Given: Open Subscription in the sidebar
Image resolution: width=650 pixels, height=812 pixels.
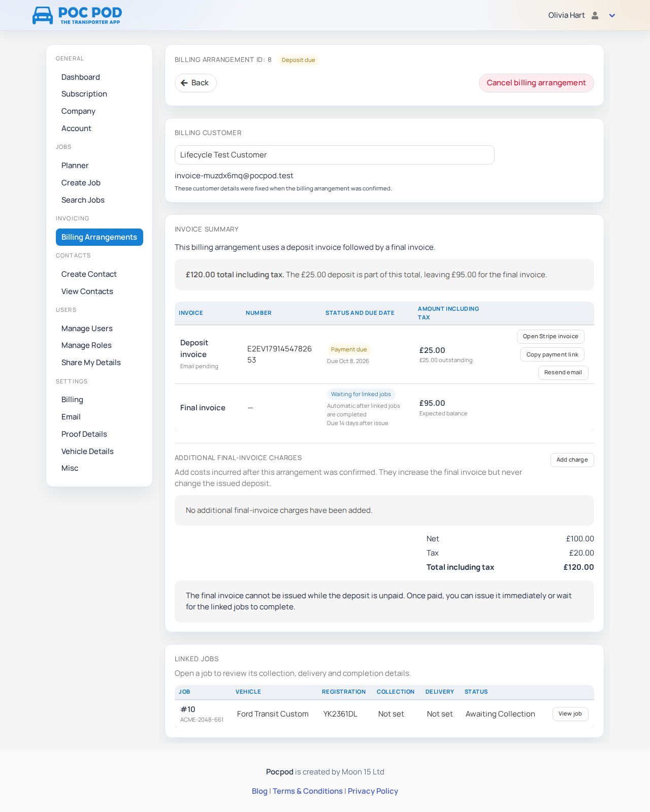Looking at the screenshot, I should click(84, 94).
